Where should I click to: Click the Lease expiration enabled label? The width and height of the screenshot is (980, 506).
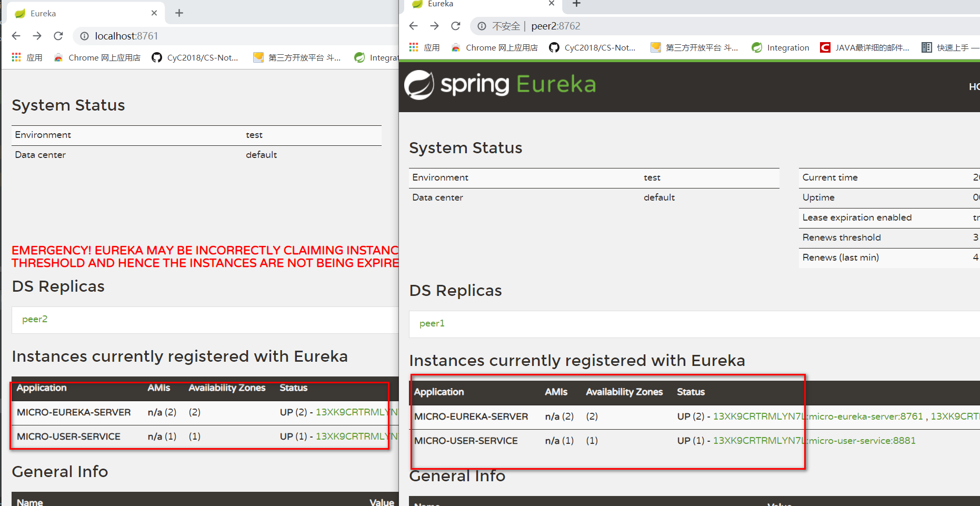pyautogui.click(x=857, y=217)
